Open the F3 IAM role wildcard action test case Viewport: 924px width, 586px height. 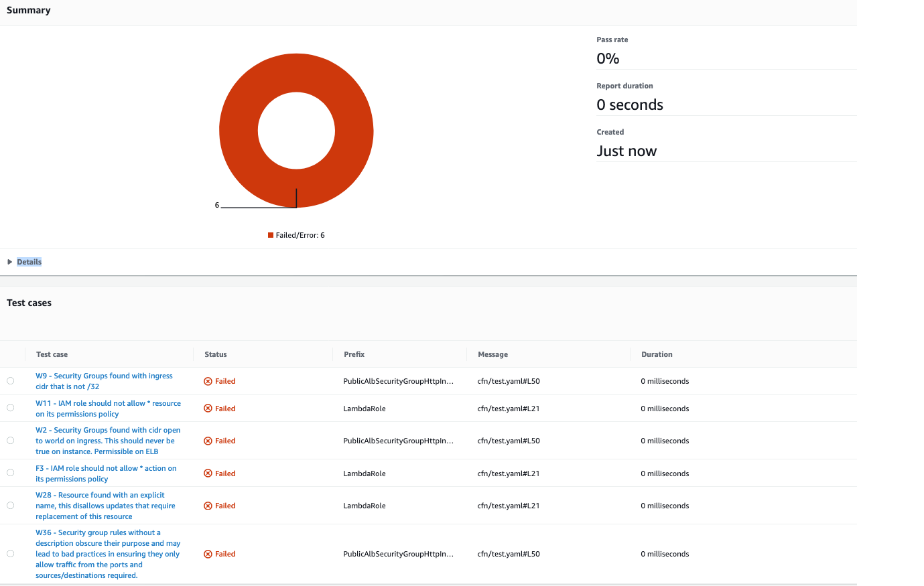coord(106,473)
